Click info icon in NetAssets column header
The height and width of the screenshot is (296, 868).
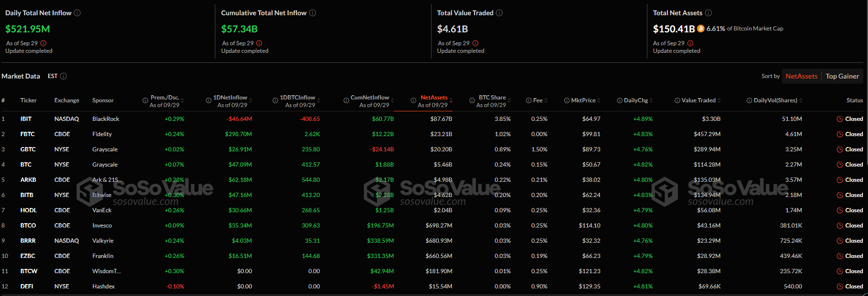(x=414, y=100)
